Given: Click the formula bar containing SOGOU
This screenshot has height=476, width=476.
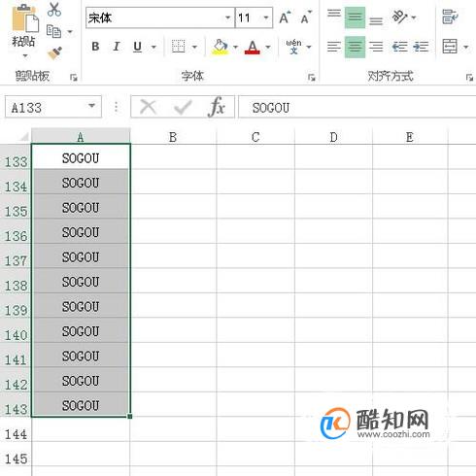Looking at the screenshot, I should pos(357,107).
